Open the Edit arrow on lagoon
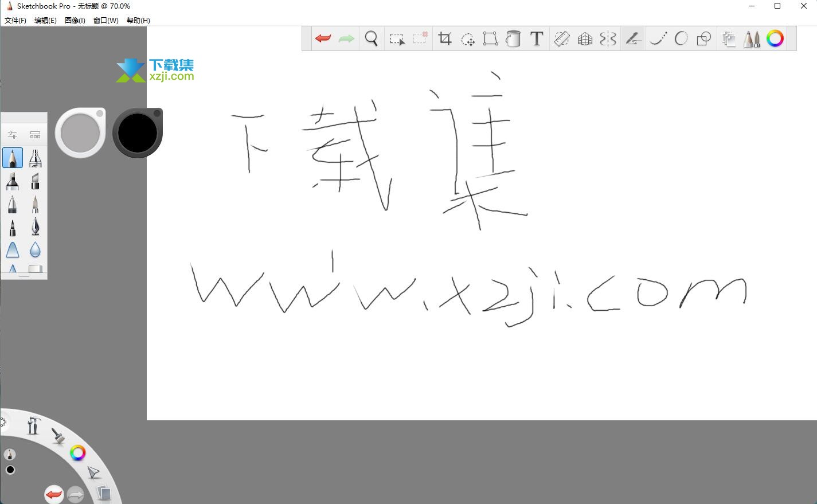The image size is (817, 504). coord(93,472)
